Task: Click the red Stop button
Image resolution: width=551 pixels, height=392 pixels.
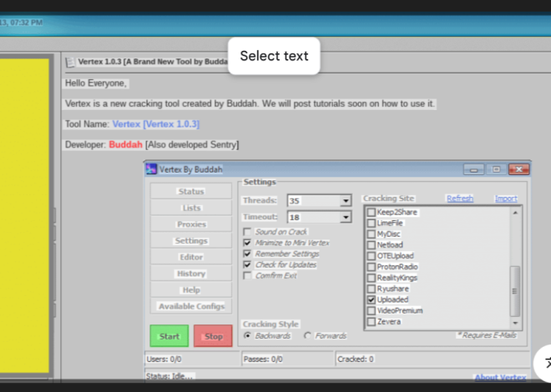Action: [213, 336]
